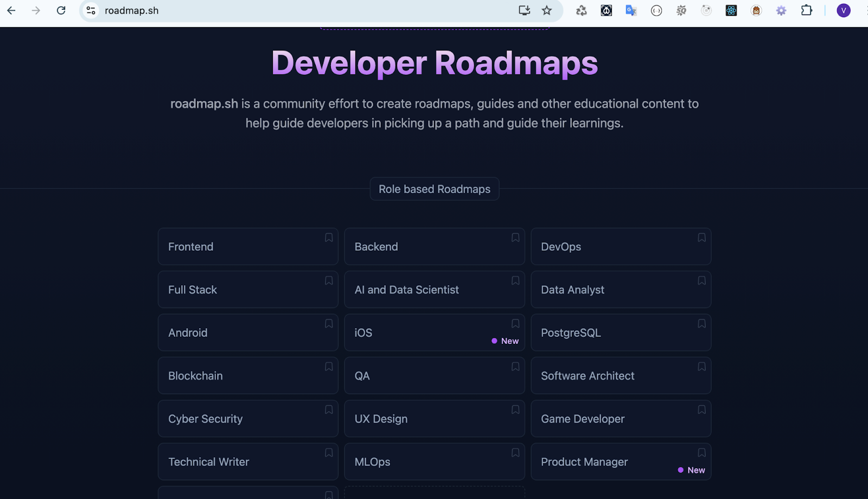
Task: Open the Android roadmap
Action: coord(248,332)
